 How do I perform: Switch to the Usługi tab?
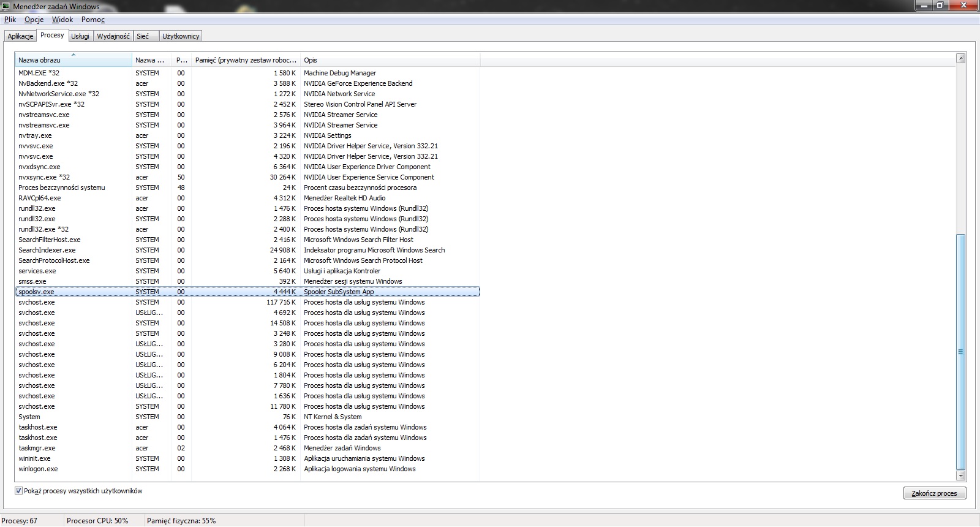[80, 36]
